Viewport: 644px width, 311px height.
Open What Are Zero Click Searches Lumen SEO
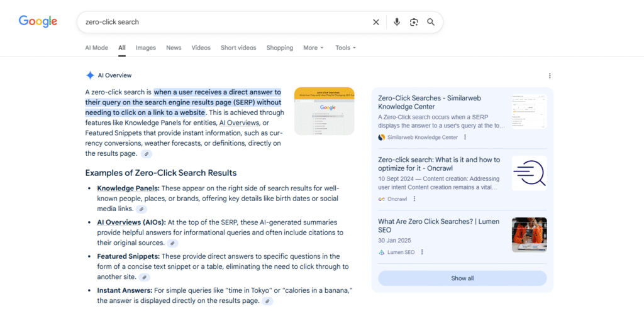click(x=438, y=226)
